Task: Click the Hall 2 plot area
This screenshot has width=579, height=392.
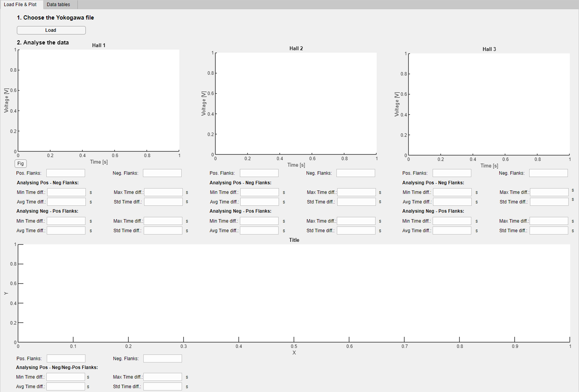Action: click(296, 103)
